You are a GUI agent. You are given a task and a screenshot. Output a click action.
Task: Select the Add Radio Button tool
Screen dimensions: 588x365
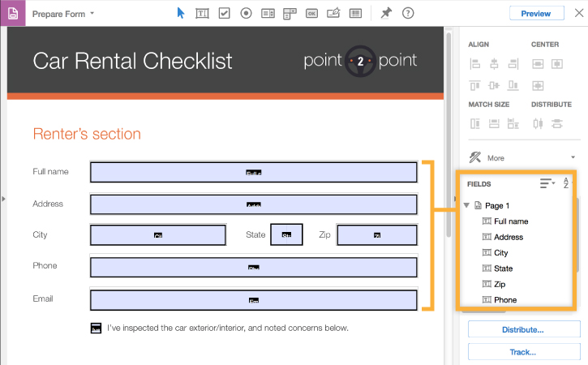(x=246, y=13)
